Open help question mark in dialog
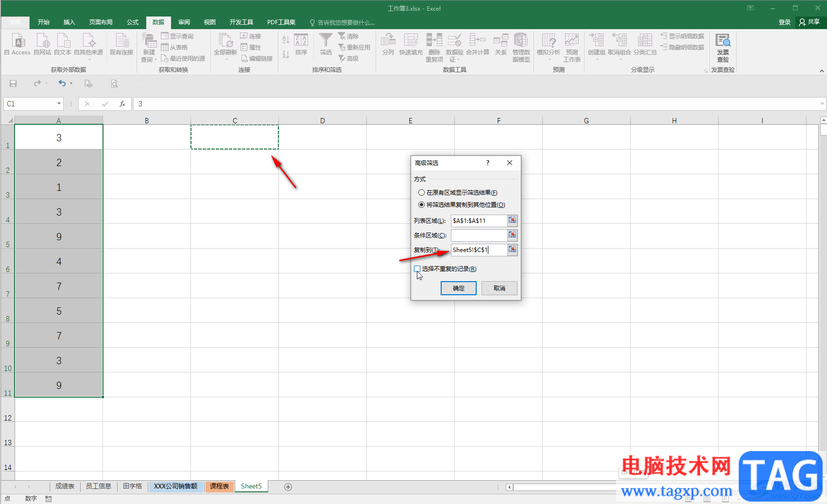This screenshot has height=504, width=827. (488, 163)
